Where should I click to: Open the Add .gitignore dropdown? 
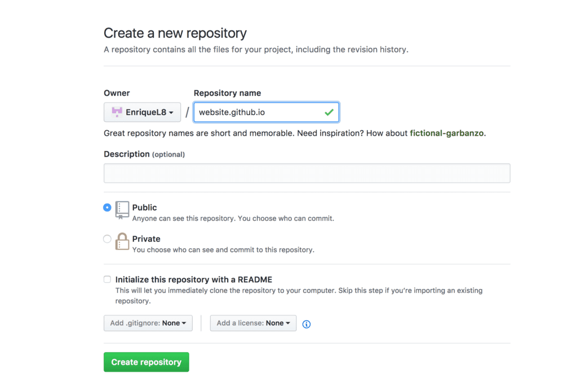148,323
